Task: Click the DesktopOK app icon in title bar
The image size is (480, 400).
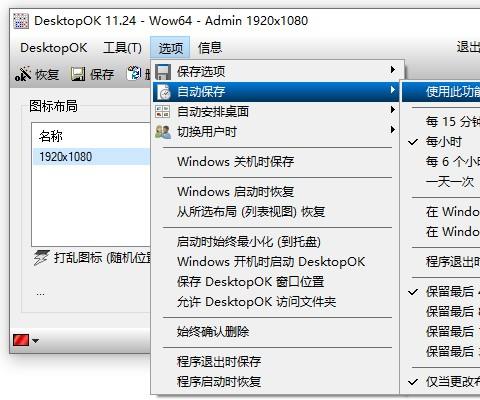Action: point(21,21)
